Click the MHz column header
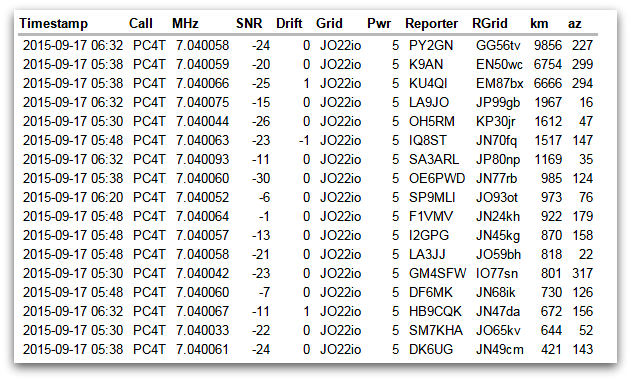 (x=185, y=23)
